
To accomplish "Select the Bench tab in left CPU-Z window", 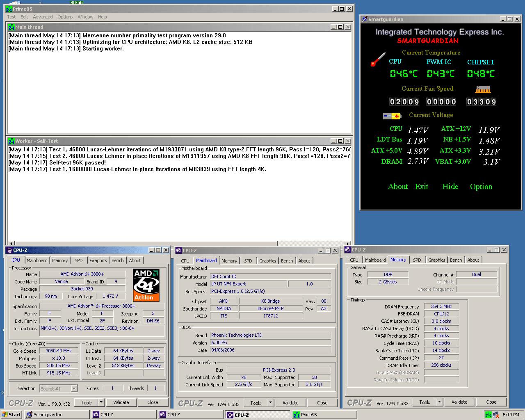I will pyautogui.click(x=118, y=260).
